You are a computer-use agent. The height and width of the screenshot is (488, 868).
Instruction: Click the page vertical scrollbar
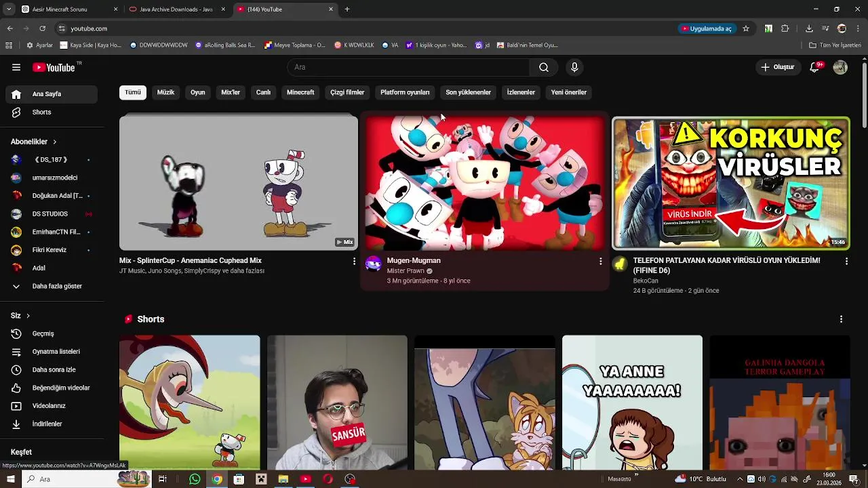pyautogui.click(x=864, y=95)
